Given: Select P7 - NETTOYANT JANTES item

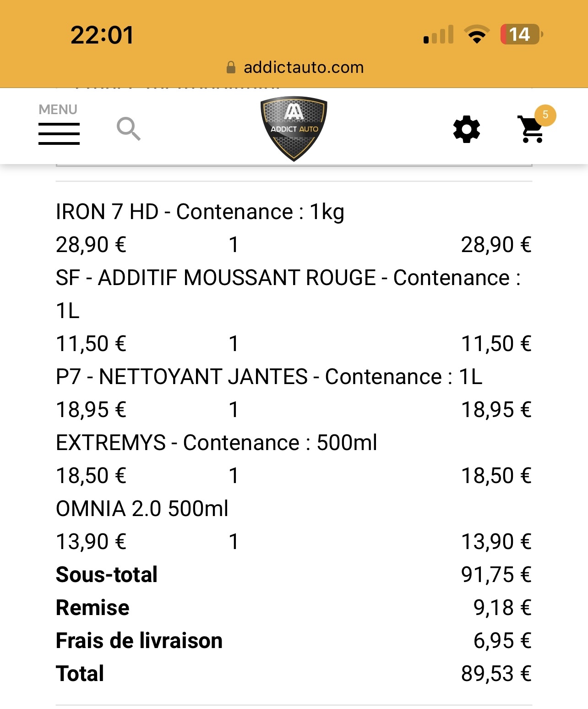Looking at the screenshot, I should (269, 377).
